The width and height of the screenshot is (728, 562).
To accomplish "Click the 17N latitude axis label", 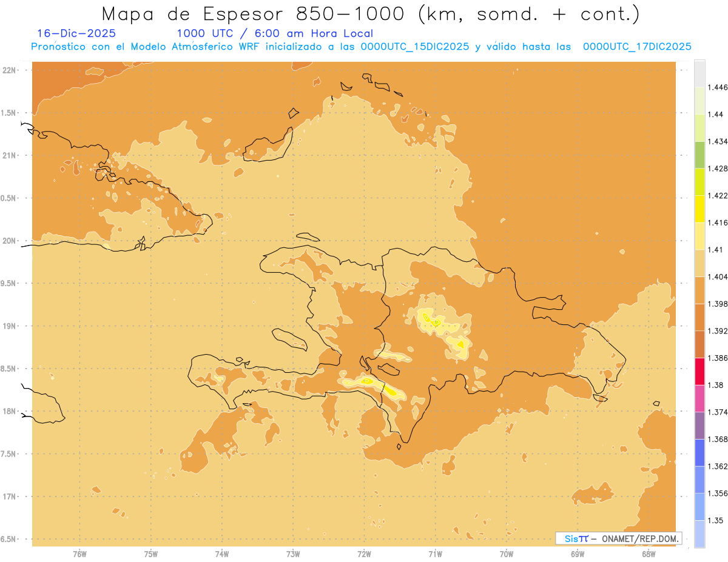I will pyautogui.click(x=10, y=497).
